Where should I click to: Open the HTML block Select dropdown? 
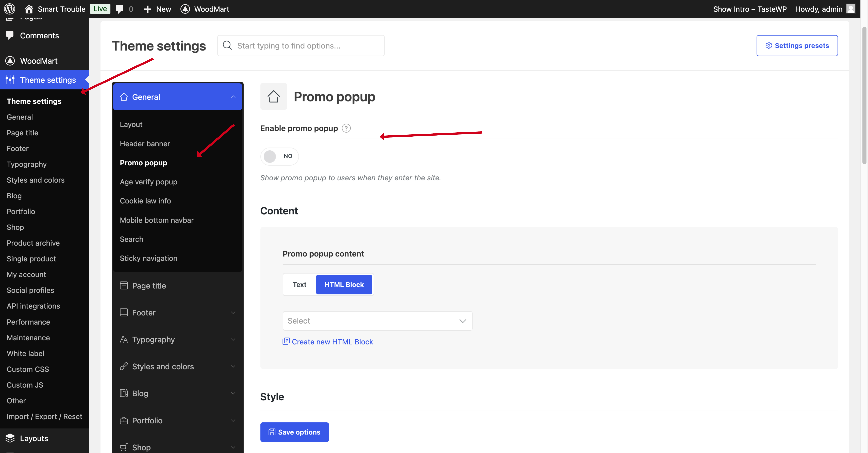[377, 321]
